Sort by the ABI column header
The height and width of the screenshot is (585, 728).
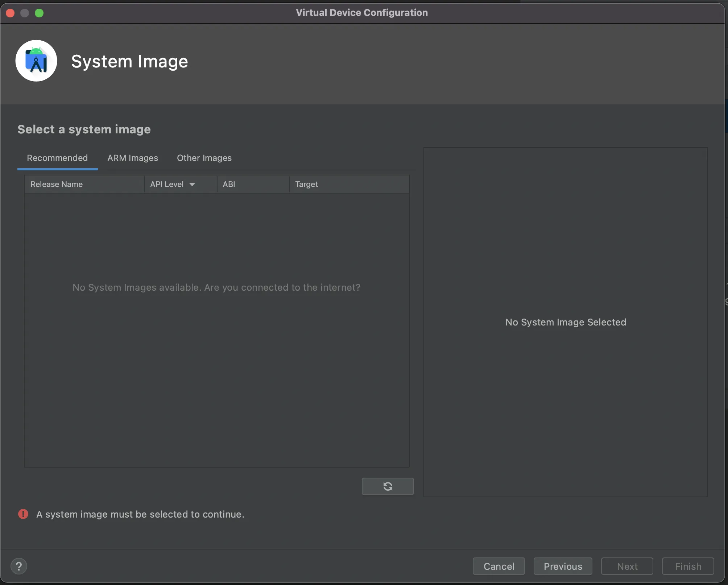(229, 184)
